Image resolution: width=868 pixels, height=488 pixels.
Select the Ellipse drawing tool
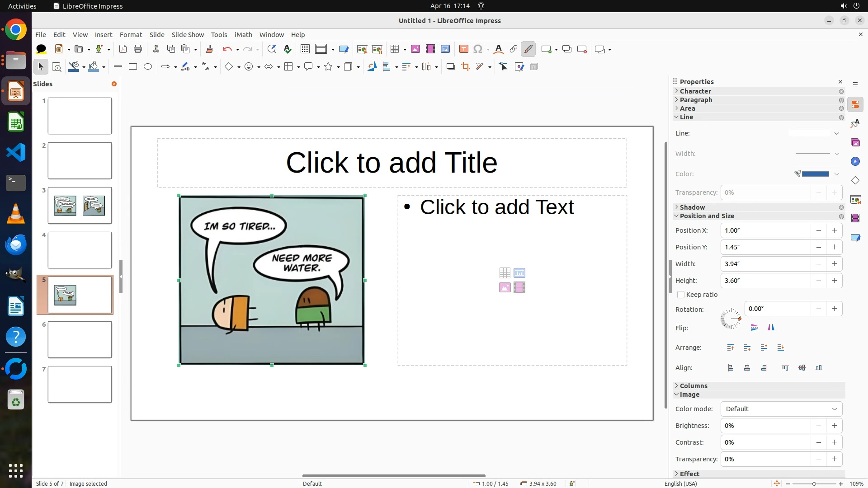pyautogui.click(x=148, y=67)
